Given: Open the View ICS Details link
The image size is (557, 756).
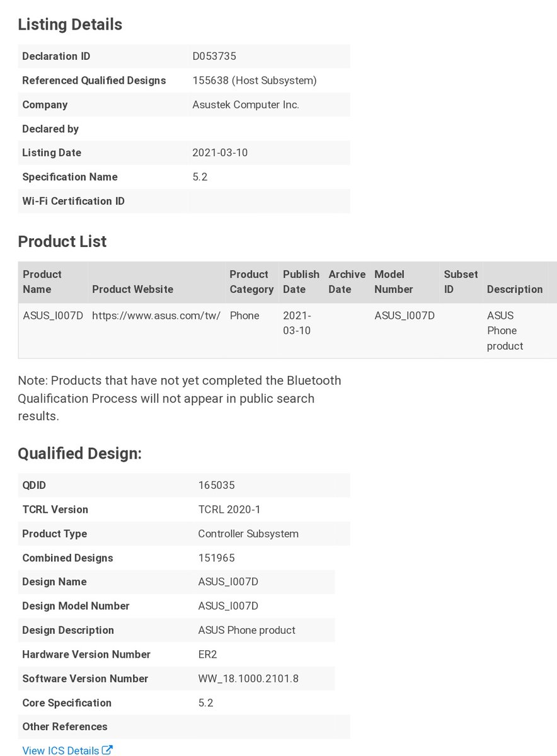Looking at the screenshot, I should point(67,750).
